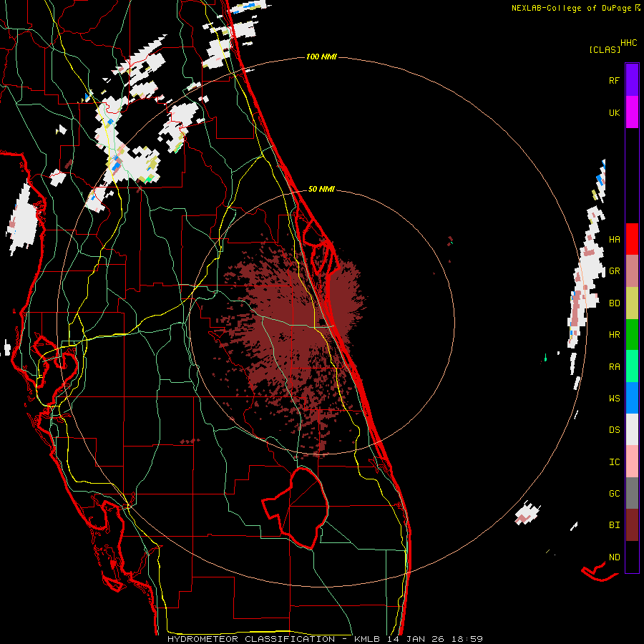
Task: Click the HHC product label
Action: point(628,42)
